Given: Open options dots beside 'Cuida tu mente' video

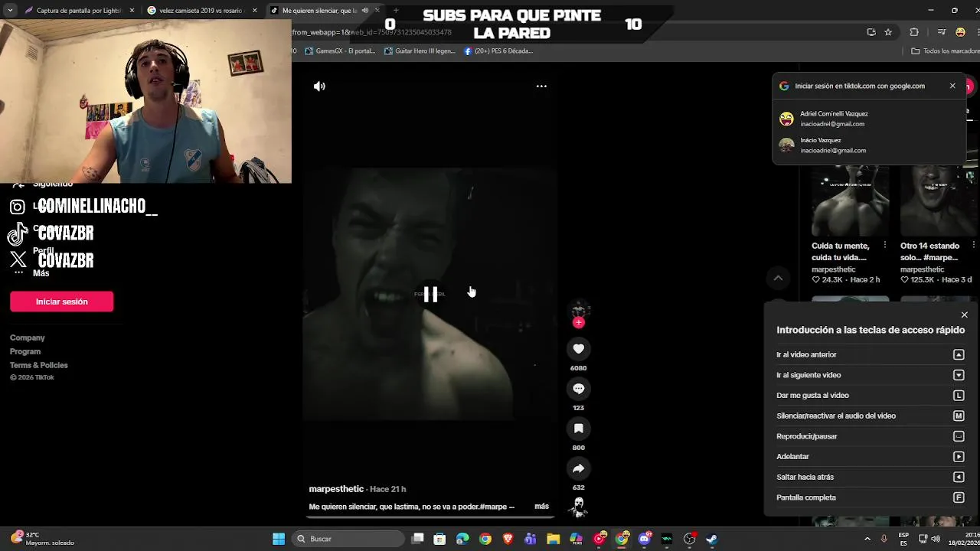Looking at the screenshot, I should tap(885, 245).
